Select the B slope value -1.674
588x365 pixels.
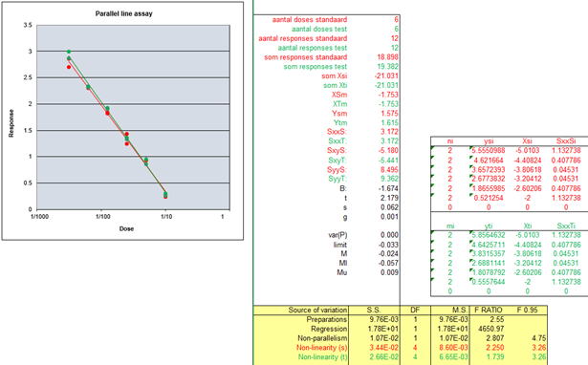click(x=388, y=188)
